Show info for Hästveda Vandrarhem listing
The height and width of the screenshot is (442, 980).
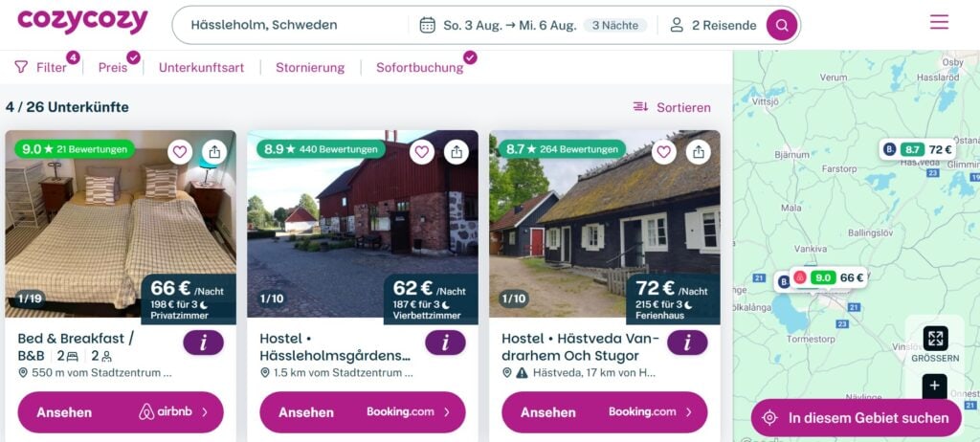687,343
